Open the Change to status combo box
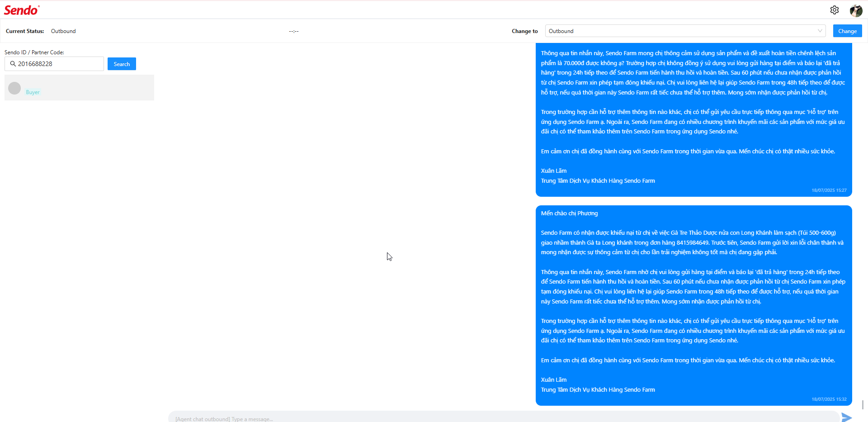This screenshot has height=422, width=868. pyautogui.click(x=685, y=31)
